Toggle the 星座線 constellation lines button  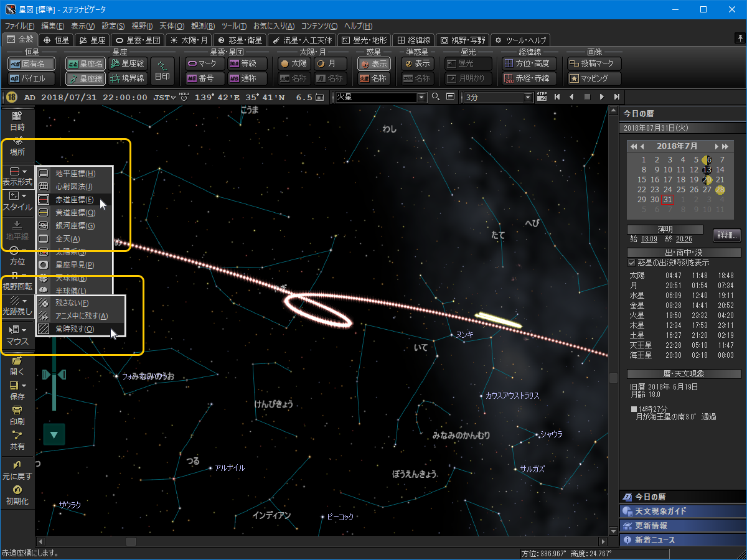tap(85, 79)
